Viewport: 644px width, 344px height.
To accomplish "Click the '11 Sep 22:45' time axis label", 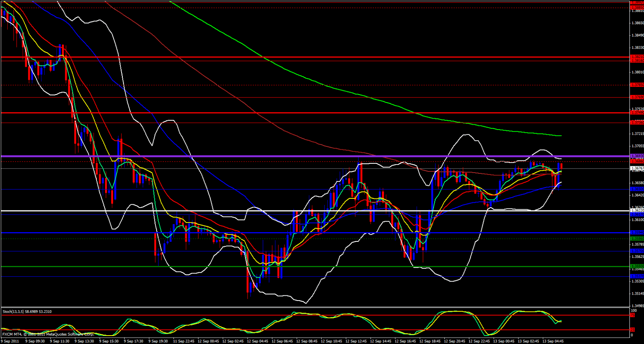I will tap(184, 341).
